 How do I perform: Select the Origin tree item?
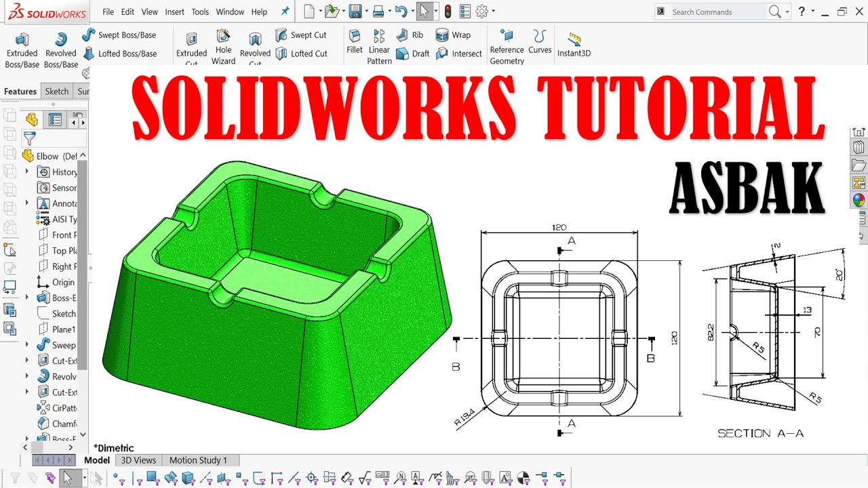click(x=57, y=282)
